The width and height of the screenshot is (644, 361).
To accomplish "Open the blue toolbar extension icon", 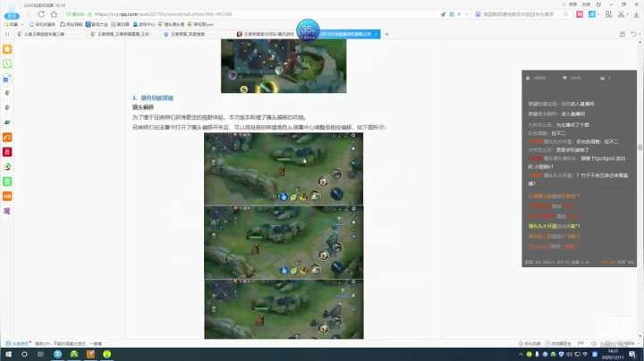I will click(592, 14).
